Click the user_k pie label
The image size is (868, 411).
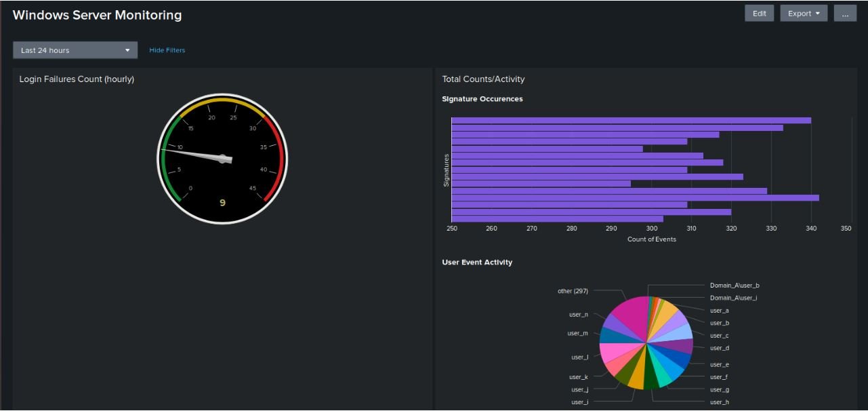pyautogui.click(x=579, y=377)
